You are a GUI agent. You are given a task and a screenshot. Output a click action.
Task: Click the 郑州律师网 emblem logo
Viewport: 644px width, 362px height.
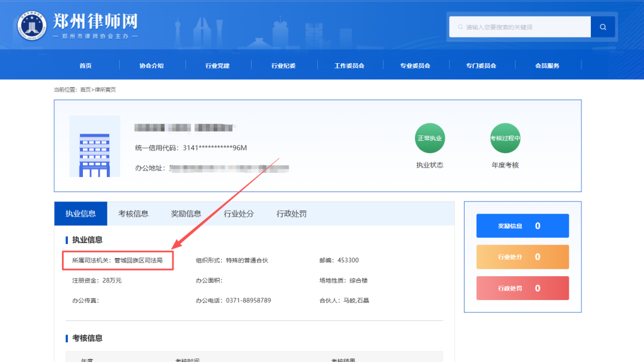pyautogui.click(x=32, y=26)
